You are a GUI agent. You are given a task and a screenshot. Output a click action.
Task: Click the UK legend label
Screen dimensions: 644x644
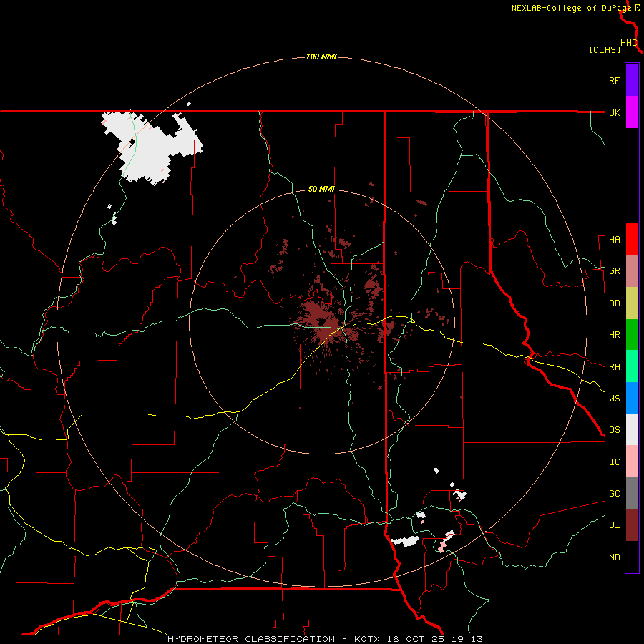pos(615,112)
